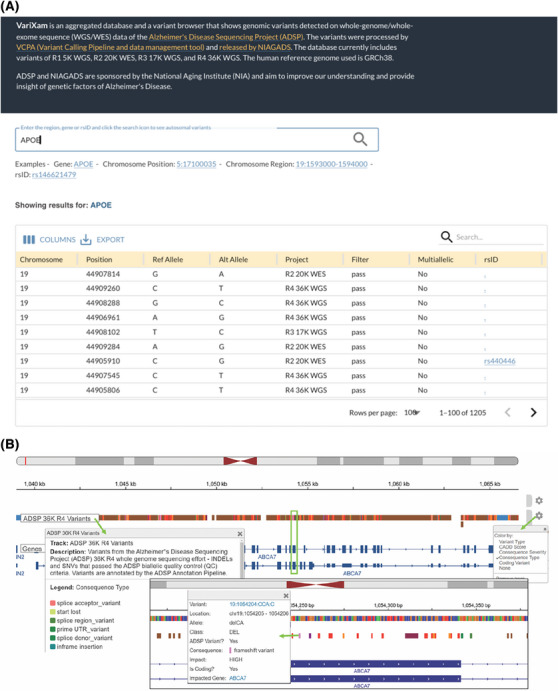Click the upper ABCA7 gene label in the Genes track
Image resolution: width=558 pixels, height=691 pixels.
267,557
